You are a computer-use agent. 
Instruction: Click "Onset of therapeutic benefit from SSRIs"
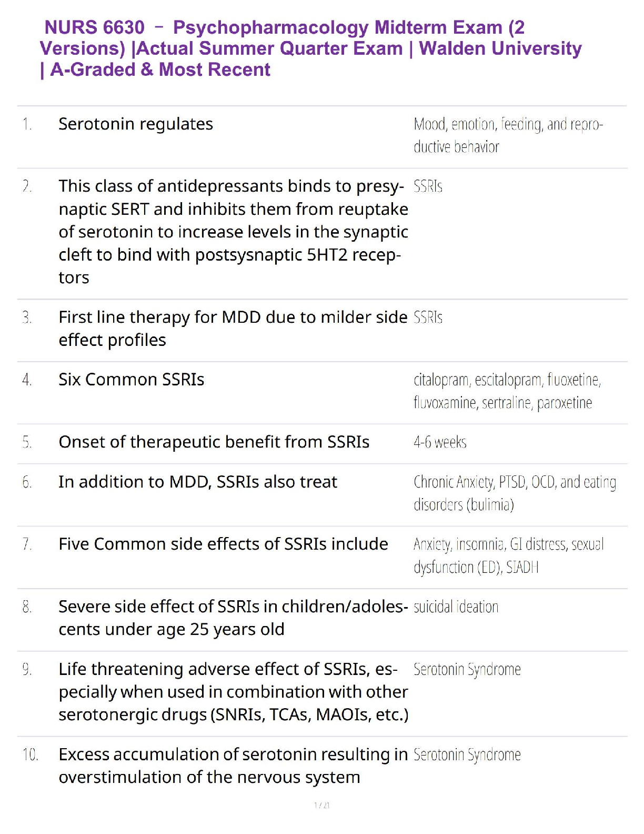point(214,442)
